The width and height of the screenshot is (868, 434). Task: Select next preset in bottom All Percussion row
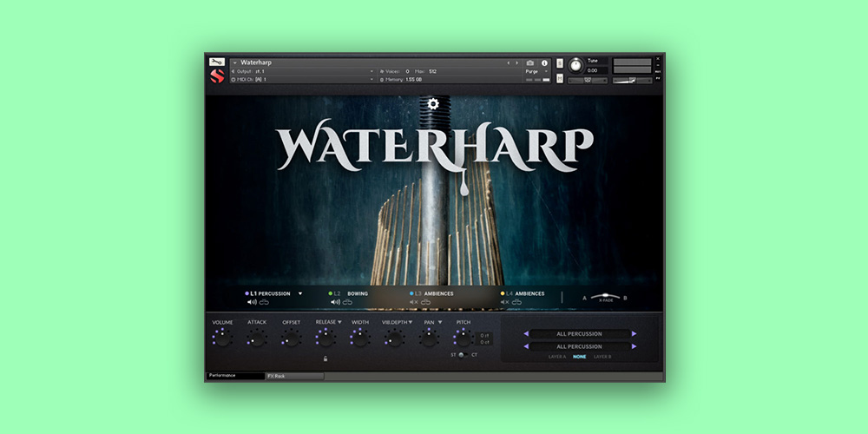point(634,346)
